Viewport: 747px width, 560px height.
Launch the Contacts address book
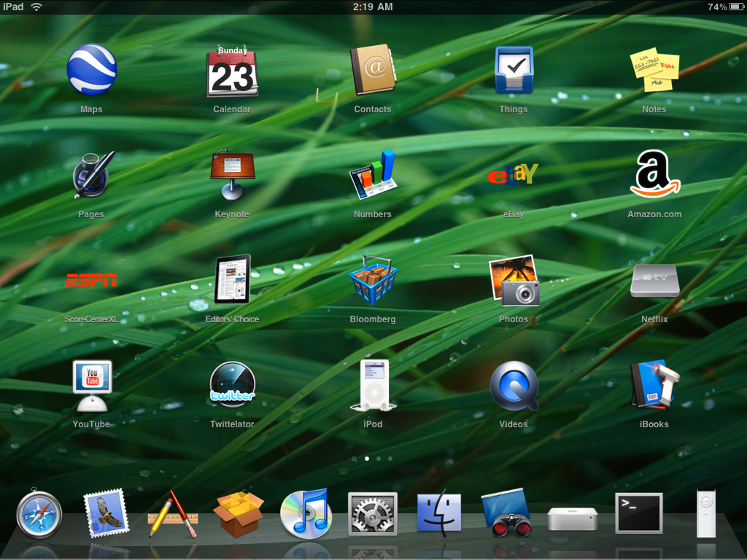pos(373,69)
